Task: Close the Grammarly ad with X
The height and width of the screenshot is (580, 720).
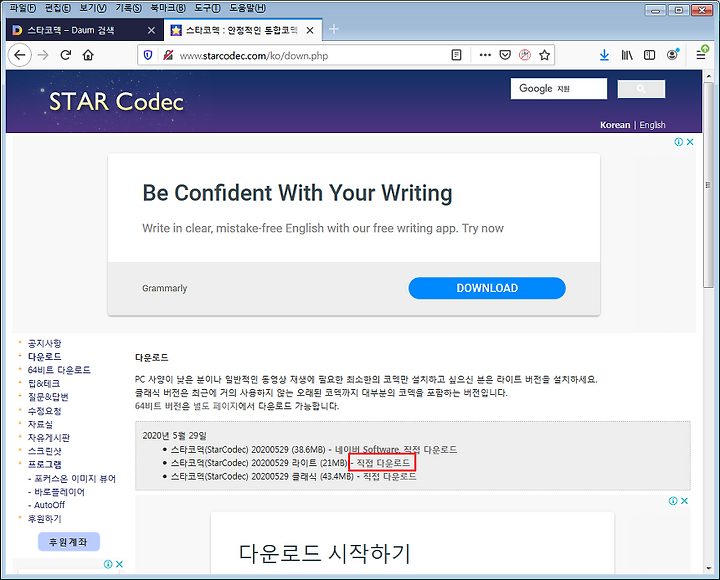Action: pyautogui.click(x=690, y=142)
